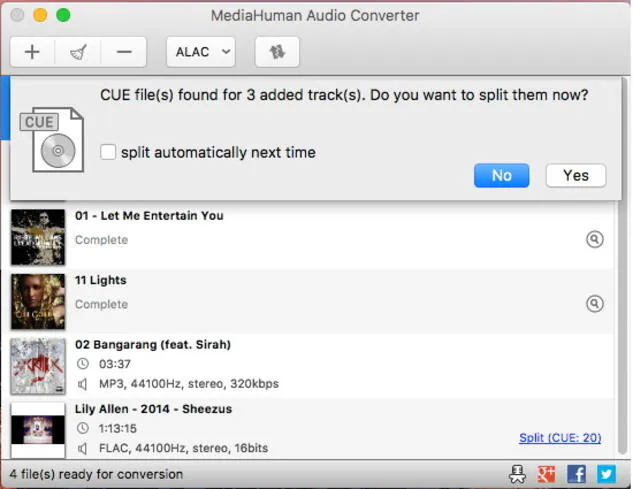Click the Split (CUE: 20) link
633x489 pixels.
[560, 437]
